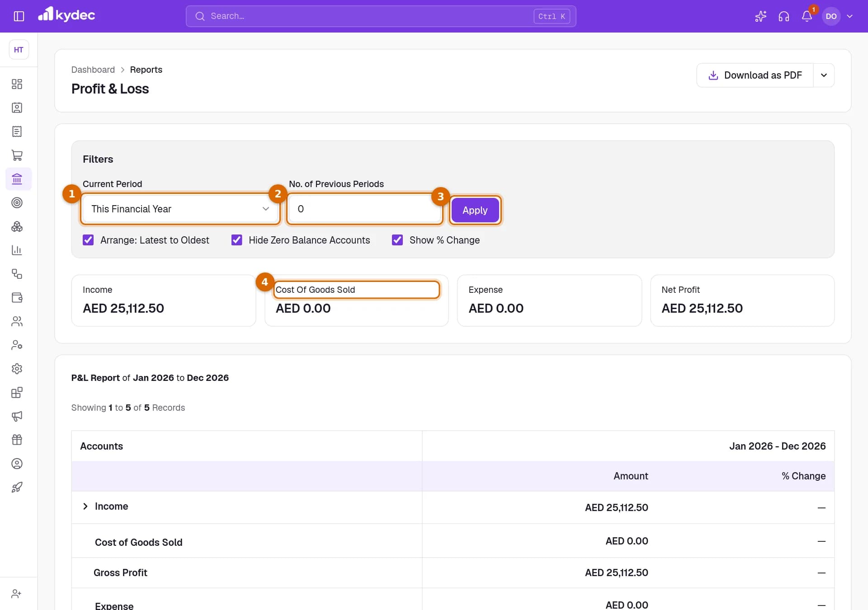Focus the top Search box

(x=381, y=16)
